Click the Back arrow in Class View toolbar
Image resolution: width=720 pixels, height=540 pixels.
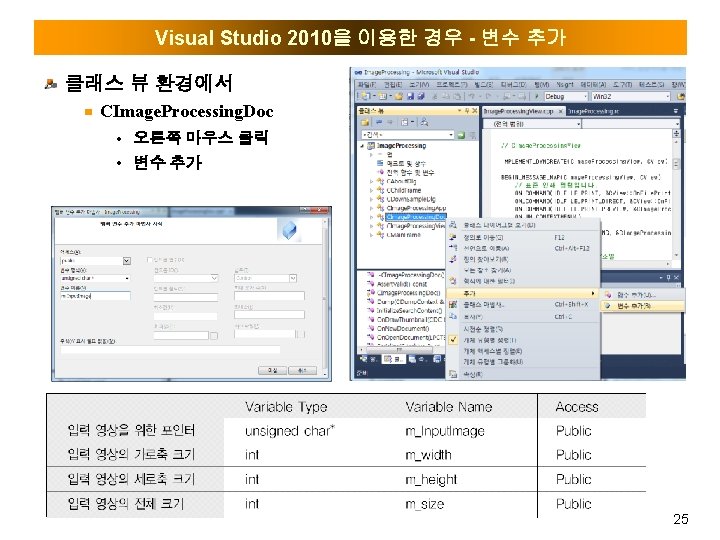click(x=379, y=122)
